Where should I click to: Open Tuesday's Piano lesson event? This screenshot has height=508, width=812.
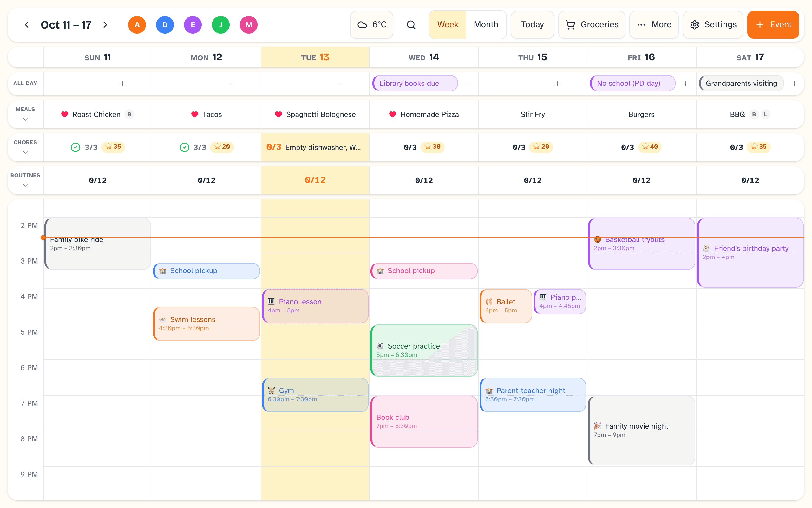point(315,306)
